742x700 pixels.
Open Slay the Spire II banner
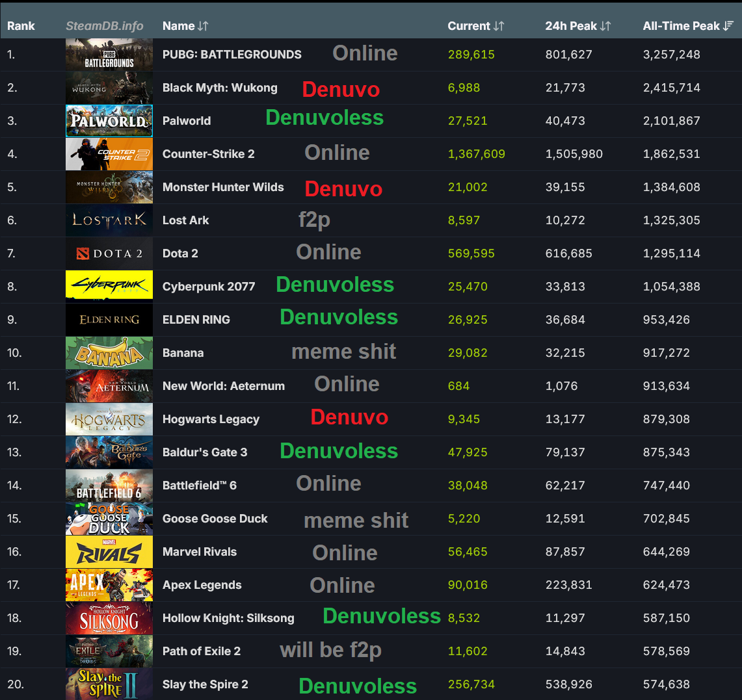coord(109,684)
